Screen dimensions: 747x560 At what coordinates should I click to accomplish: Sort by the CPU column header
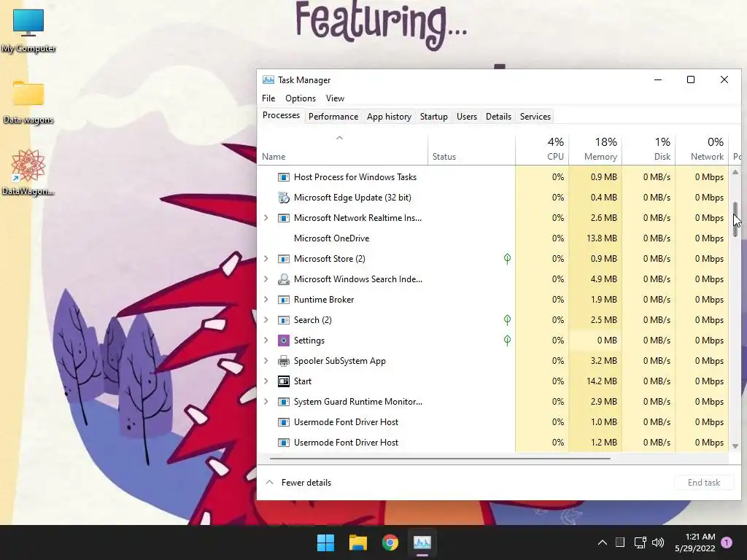click(542, 150)
